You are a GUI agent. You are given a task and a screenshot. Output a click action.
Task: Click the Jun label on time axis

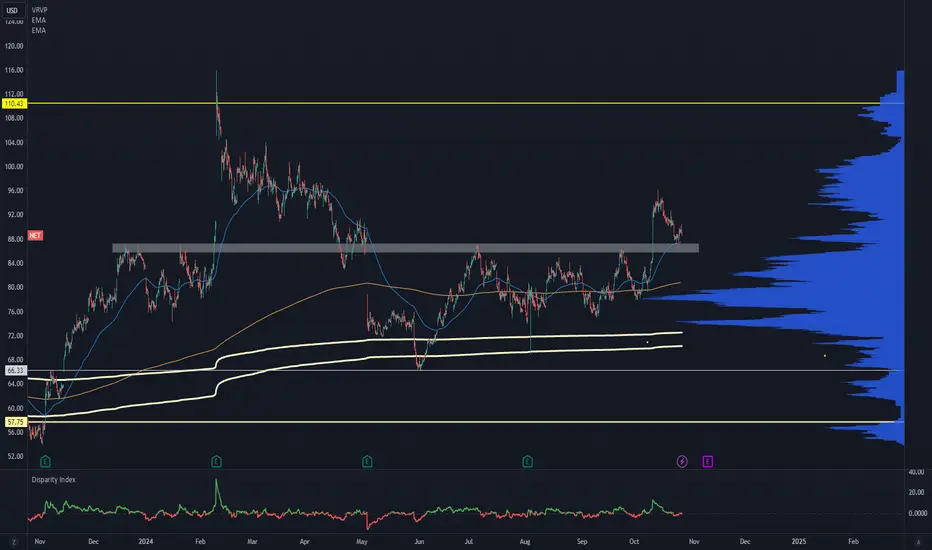[419, 542]
